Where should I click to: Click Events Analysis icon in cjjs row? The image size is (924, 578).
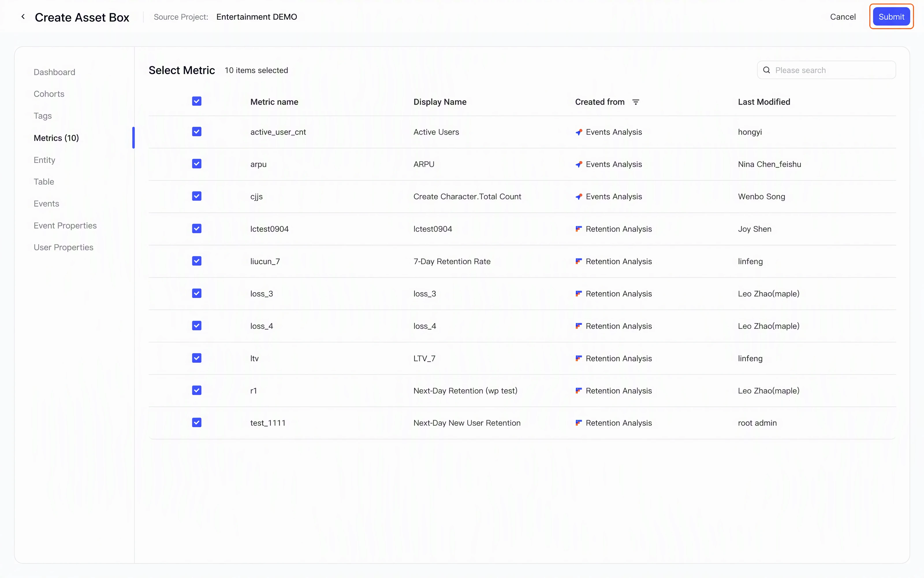tap(579, 197)
